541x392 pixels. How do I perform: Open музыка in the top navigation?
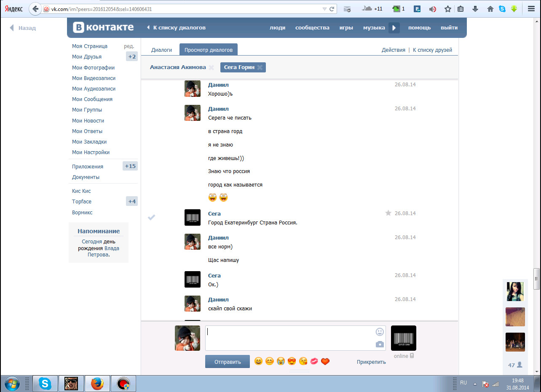(374, 27)
